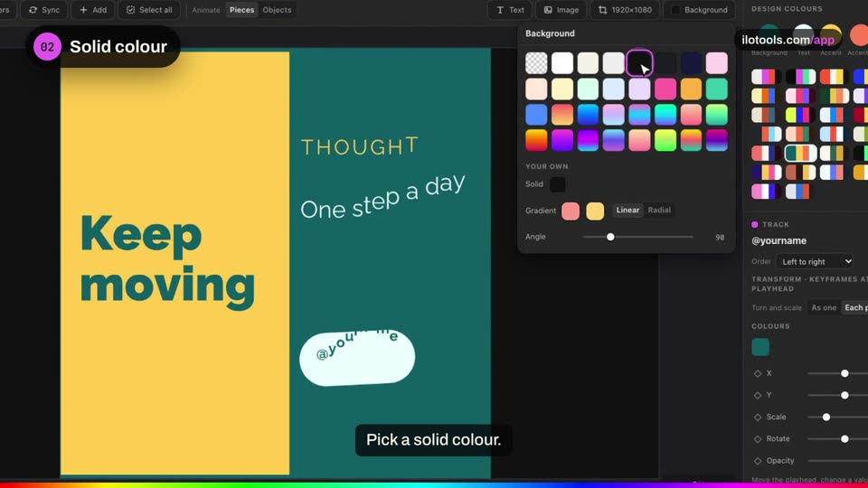Toggle the Scale keyframe diamond
Viewport: 868px width, 488px height.
coord(758,418)
